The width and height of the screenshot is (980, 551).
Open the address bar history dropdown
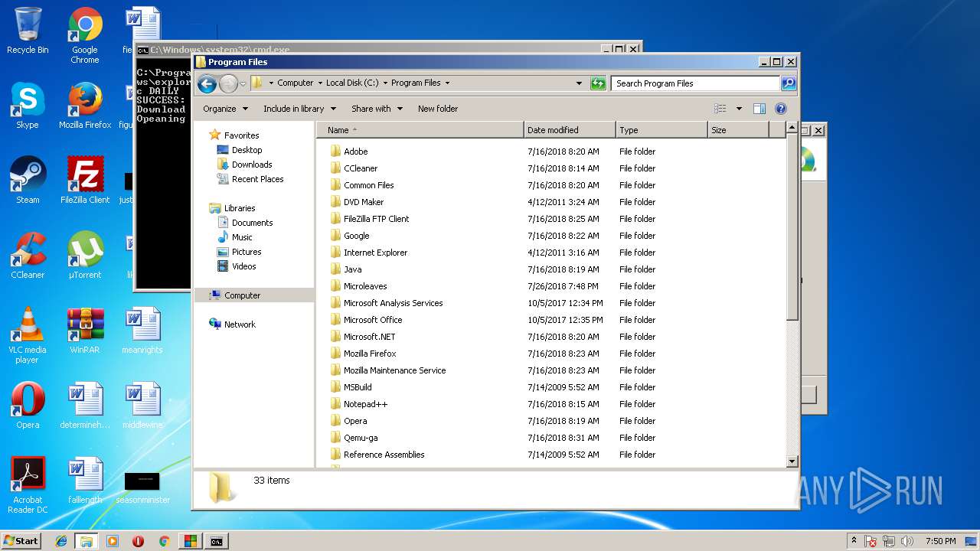579,83
